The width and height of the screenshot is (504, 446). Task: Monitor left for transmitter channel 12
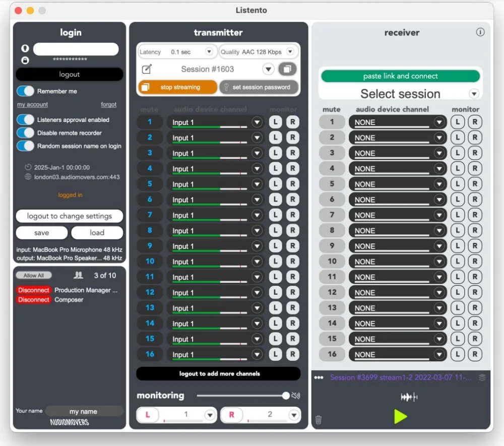[276, 292]
